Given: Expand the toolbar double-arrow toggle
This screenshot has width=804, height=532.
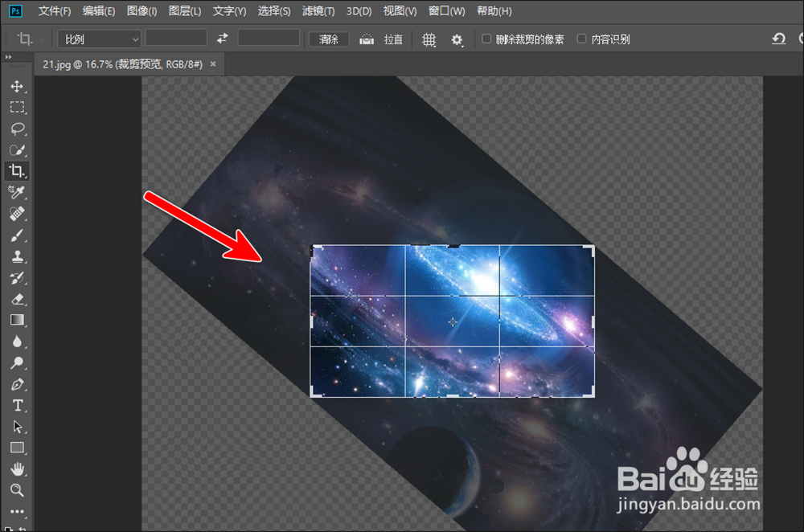Looking at the screenshot, I should 8,57.
